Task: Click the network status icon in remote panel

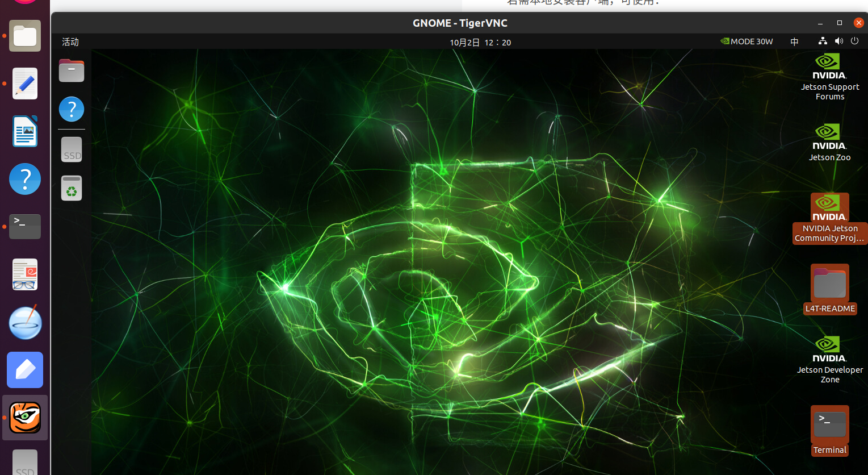Action: coord(823,41)
